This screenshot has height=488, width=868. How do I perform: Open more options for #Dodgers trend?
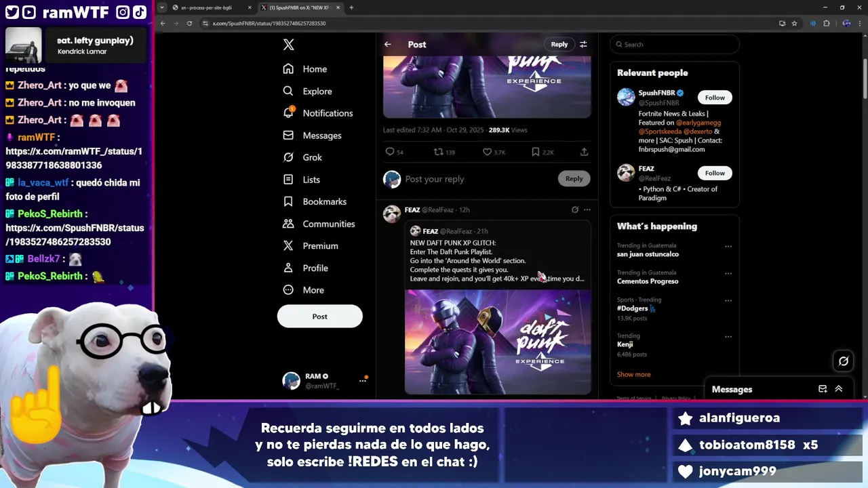(728, 300)
